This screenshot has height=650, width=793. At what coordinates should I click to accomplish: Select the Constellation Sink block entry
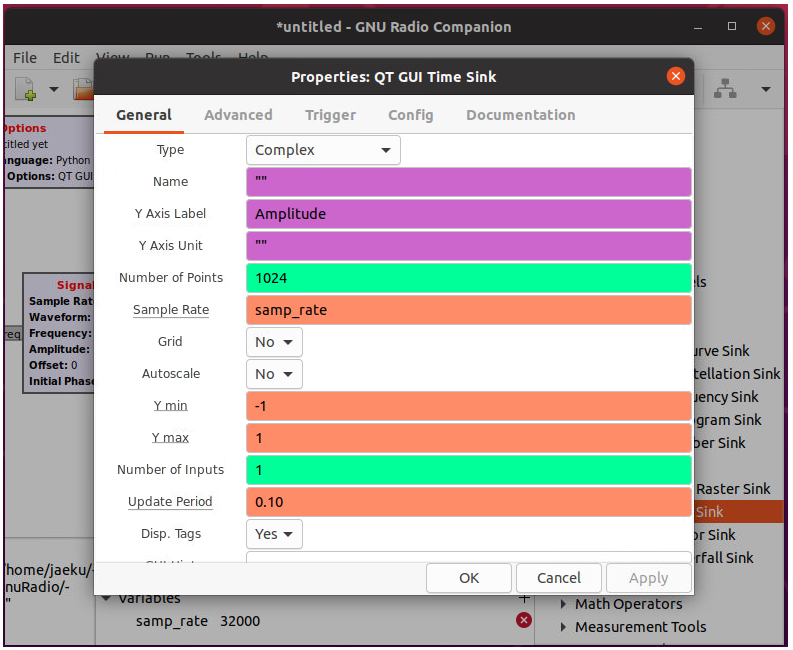[x=736, y=373]
